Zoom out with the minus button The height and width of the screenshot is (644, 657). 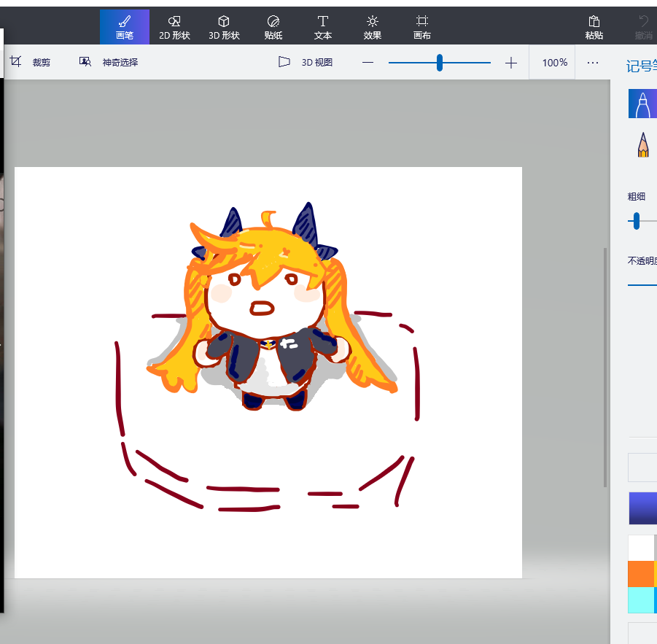(368, 63)
